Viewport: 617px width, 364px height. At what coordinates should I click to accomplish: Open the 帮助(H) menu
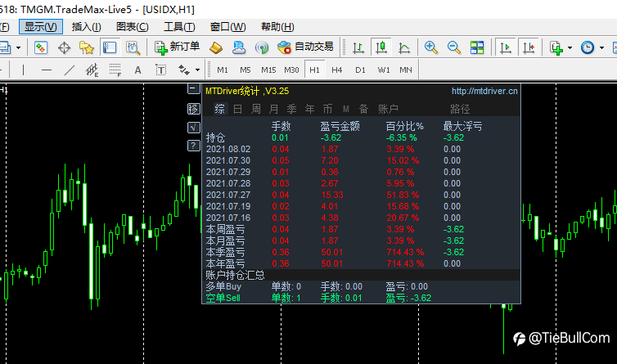coord(277,27)
